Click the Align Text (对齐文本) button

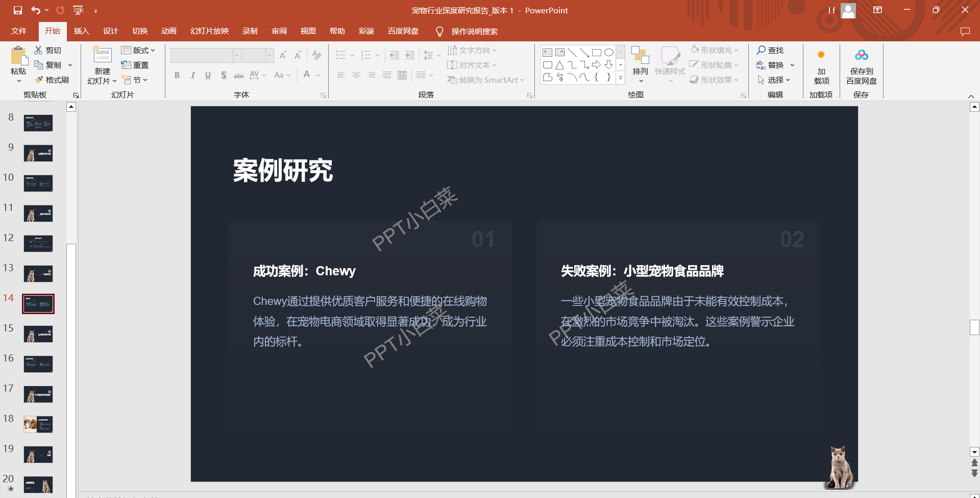coord(472,65)
